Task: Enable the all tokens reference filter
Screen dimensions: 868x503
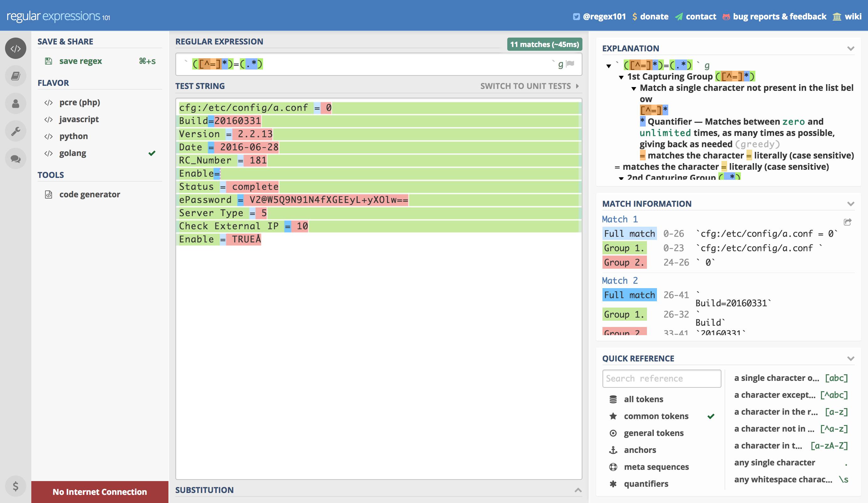Action: [x=643, y=399]
